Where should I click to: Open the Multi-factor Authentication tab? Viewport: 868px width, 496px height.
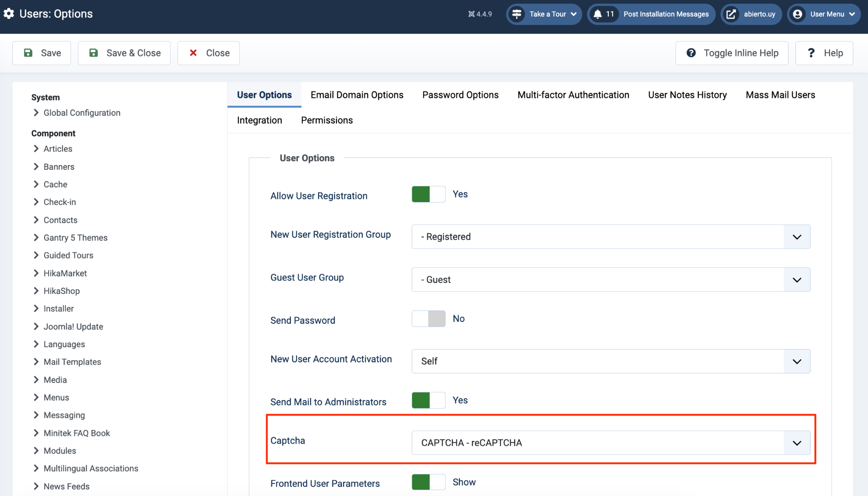(x=573, y=95)
